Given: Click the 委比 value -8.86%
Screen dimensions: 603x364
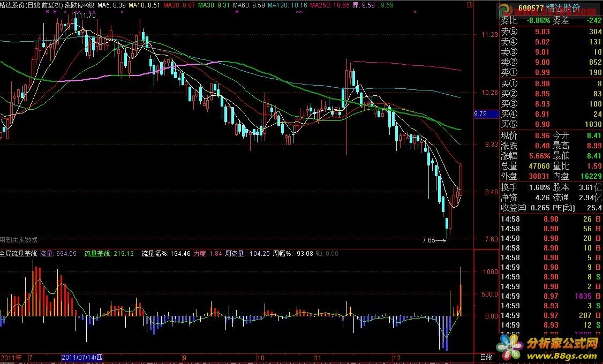Looking at the screenshot, I should (x=538, y=20).
